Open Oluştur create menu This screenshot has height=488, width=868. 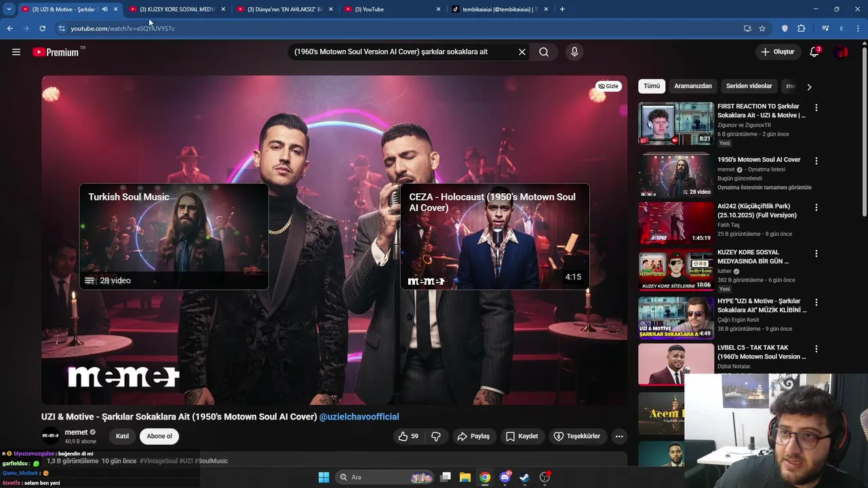pos(777,52)
